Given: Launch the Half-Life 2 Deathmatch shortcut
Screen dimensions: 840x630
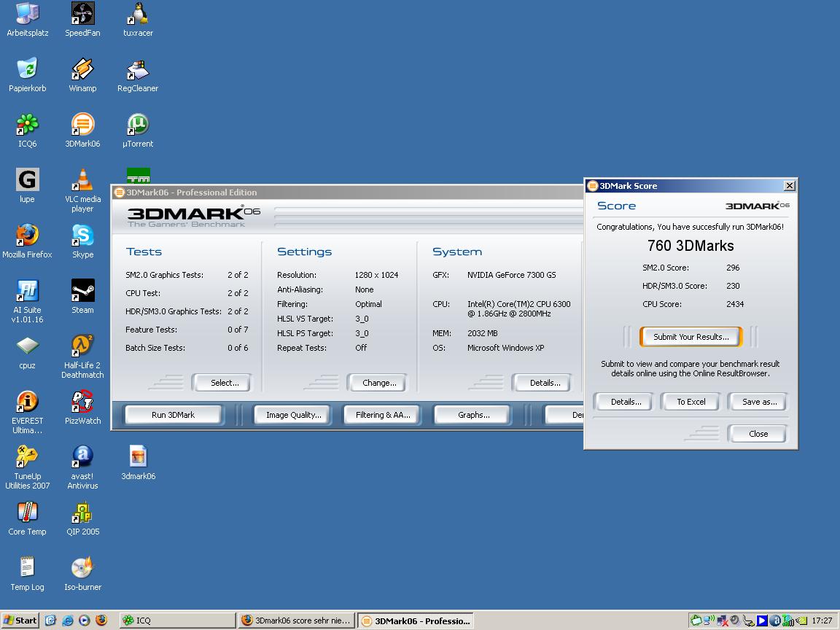Looking at the screenshot, I should click(82, 357).
